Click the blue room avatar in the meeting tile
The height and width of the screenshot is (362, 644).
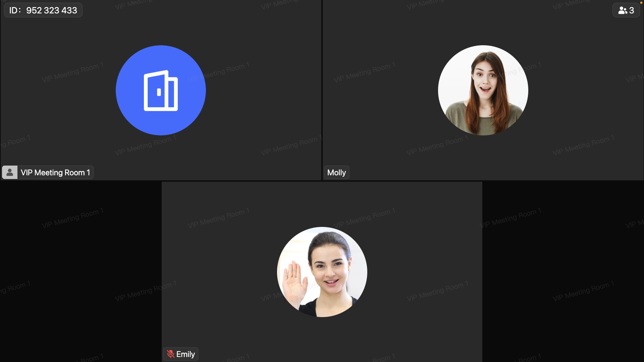click(x=160, y=90)
